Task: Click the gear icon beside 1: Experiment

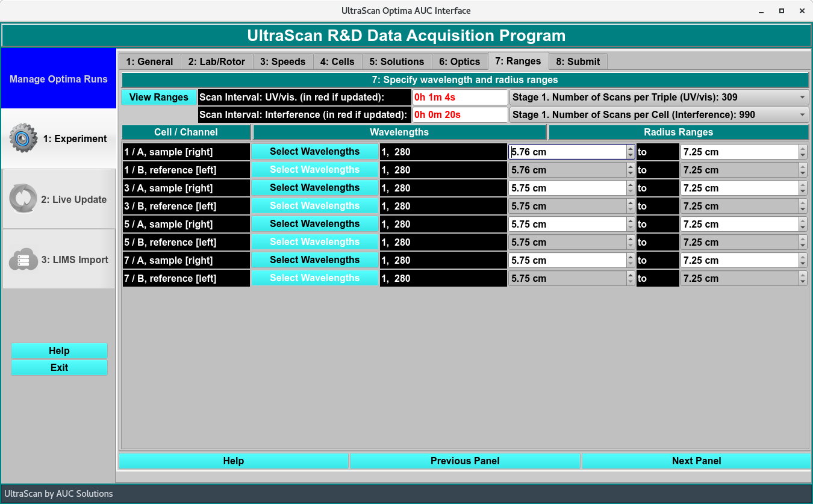Action: coord(23,138)
